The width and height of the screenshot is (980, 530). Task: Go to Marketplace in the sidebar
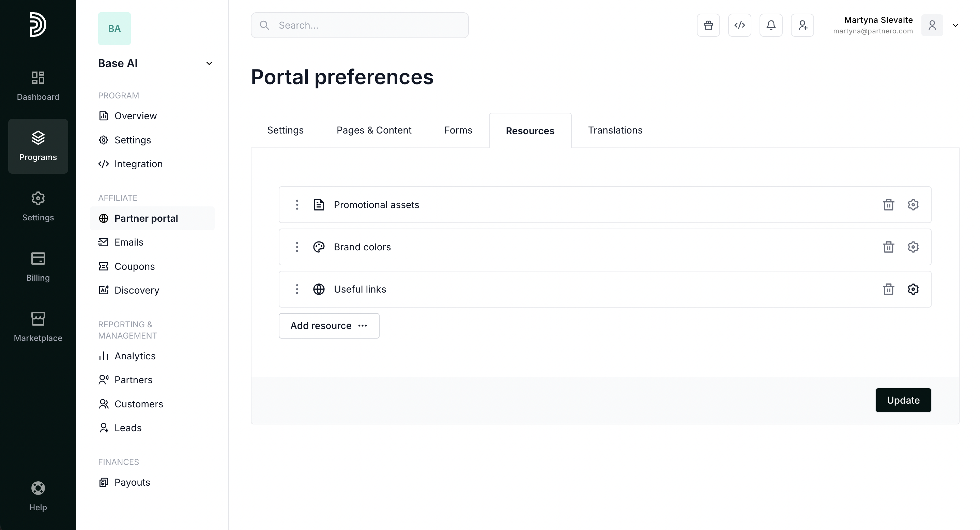pos(38,327)
